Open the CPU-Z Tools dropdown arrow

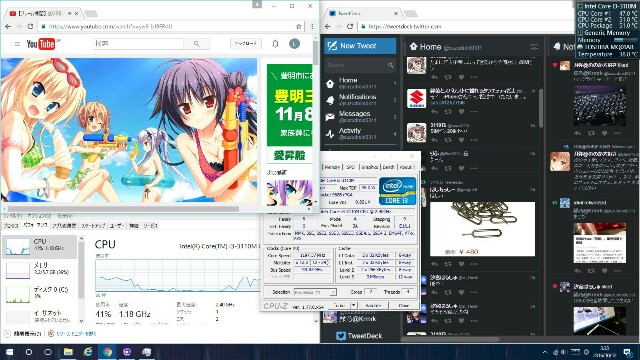coord(353,305)
